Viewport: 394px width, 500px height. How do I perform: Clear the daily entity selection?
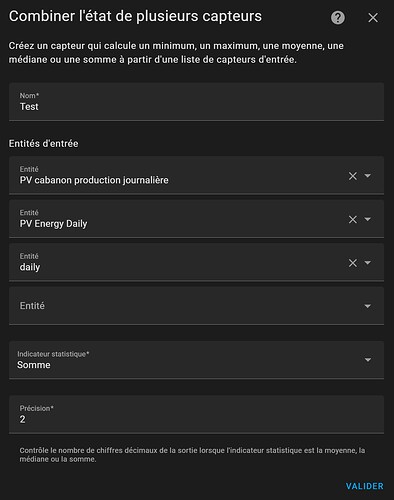(x=353, y=263)
